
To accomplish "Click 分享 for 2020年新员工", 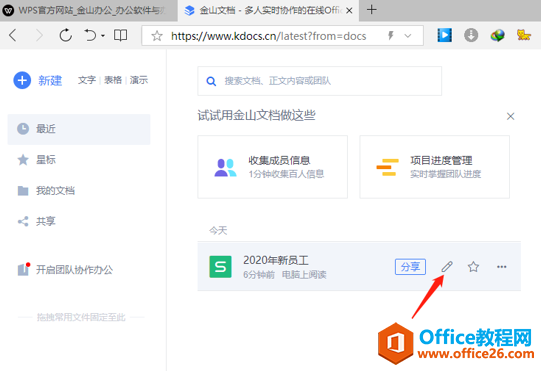I will click(410, 267).
